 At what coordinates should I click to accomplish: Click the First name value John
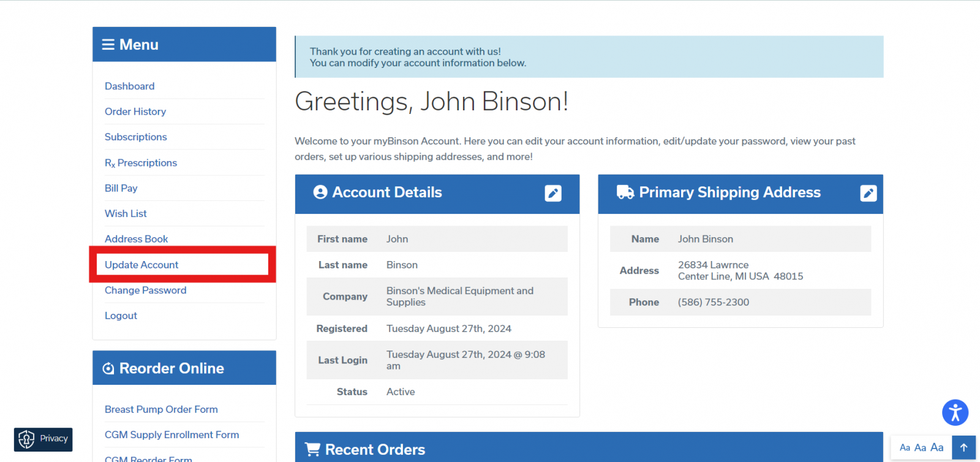(397, 240)
